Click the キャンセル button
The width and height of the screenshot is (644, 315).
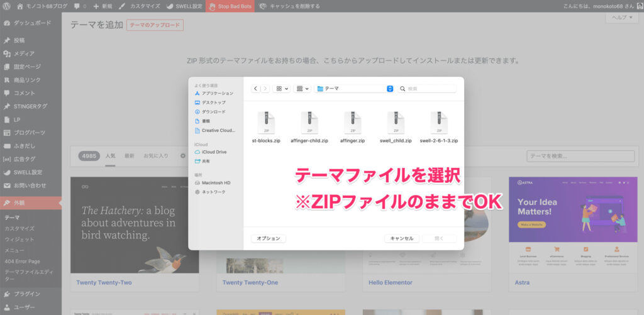point(401,238)
